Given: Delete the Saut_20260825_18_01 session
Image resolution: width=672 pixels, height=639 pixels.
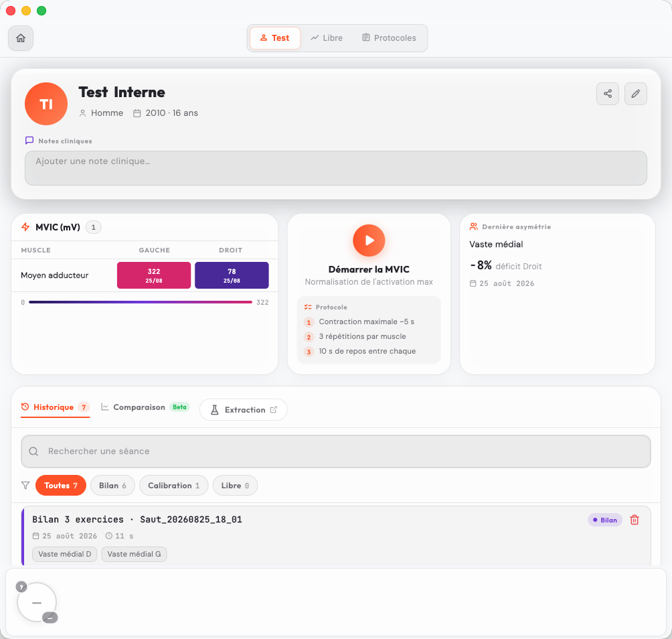Looking at the screenshot, I should click(x=635, y=520).
